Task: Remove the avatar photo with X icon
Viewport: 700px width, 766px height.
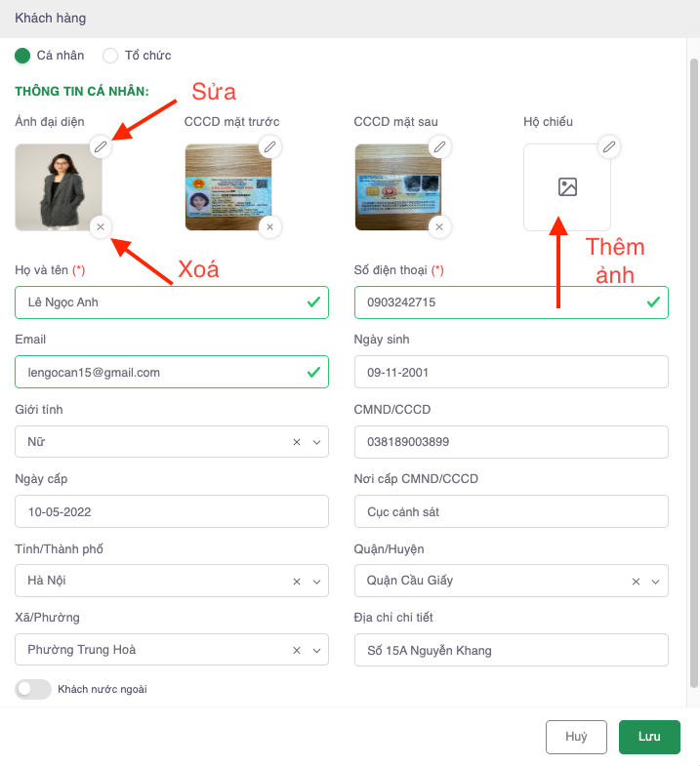Action: (x=101, y=227)
